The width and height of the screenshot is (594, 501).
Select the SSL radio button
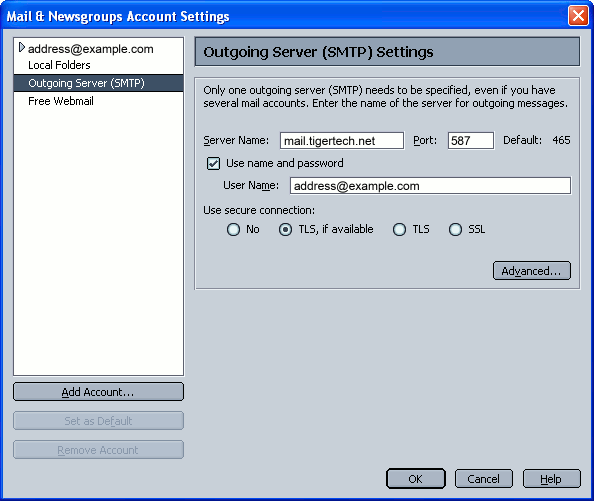click(x=455, y=229)
